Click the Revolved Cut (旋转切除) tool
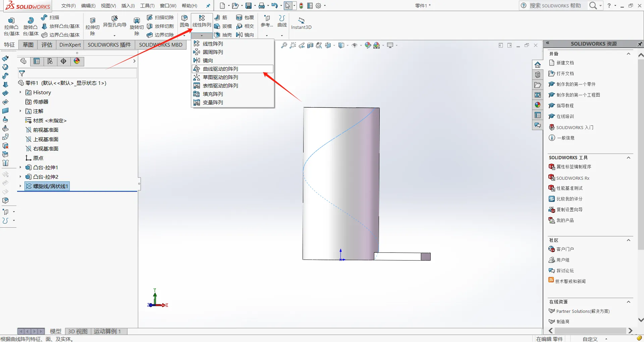This screenshot has width=644, height=342. [x=137, y=26]
